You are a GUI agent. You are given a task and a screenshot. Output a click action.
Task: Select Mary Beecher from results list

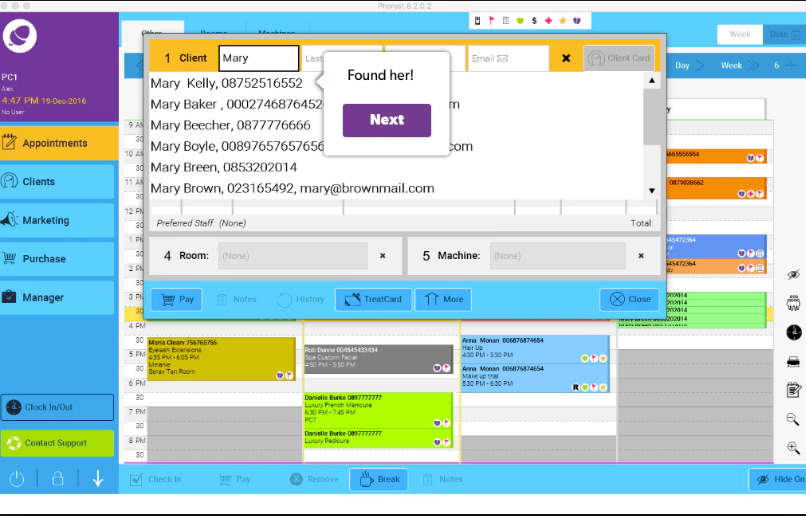231,125
